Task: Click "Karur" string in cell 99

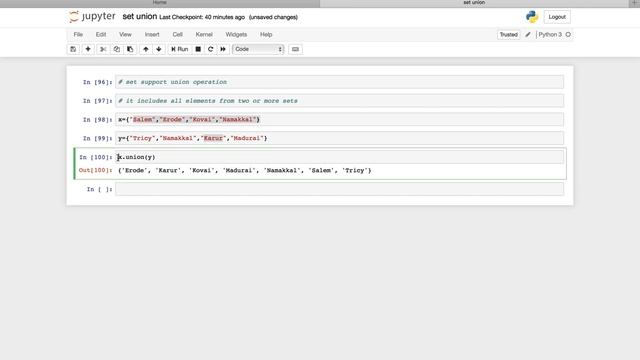Action: [x=213, y=138]
